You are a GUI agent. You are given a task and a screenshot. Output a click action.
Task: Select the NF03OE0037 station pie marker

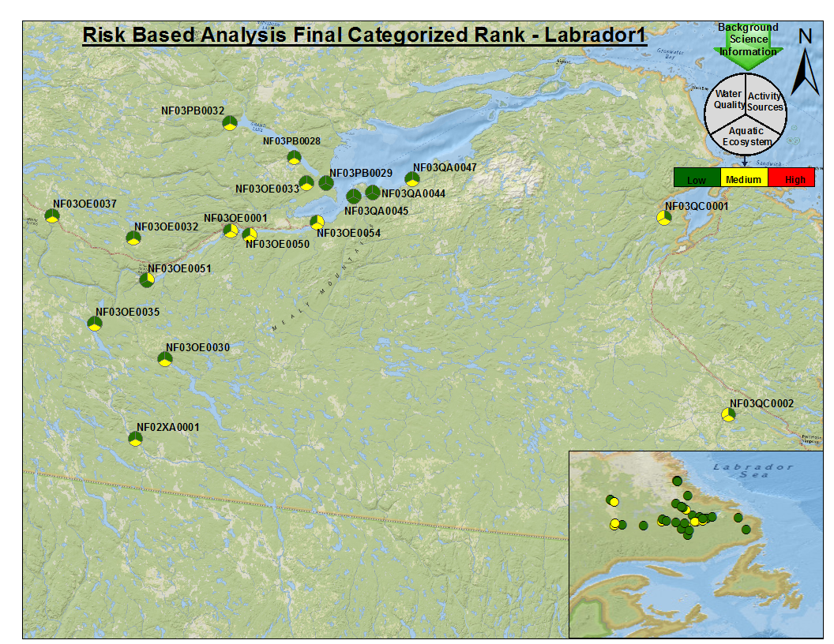point(52,215)
